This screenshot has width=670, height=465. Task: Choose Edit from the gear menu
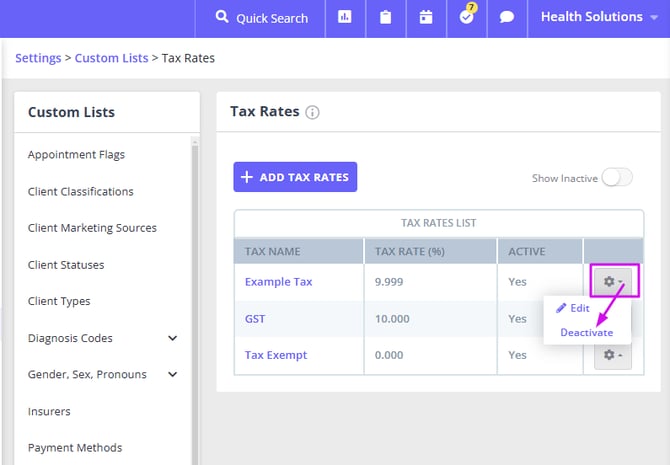pyautogui.click(x=573, y=308)
